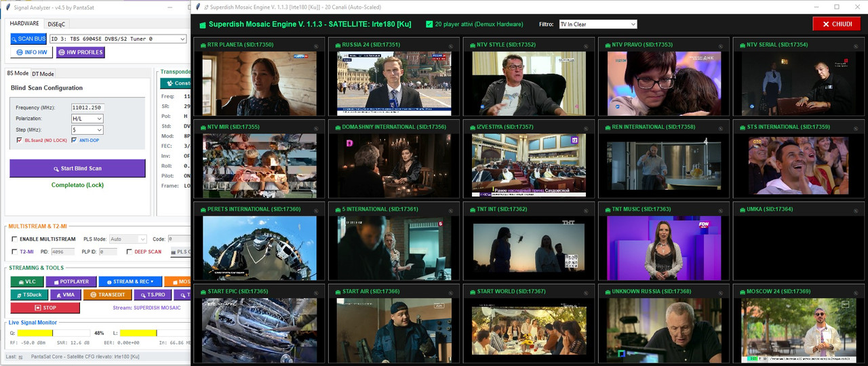
Task: Open HW PROFILES
Action: tap(80, 52)
